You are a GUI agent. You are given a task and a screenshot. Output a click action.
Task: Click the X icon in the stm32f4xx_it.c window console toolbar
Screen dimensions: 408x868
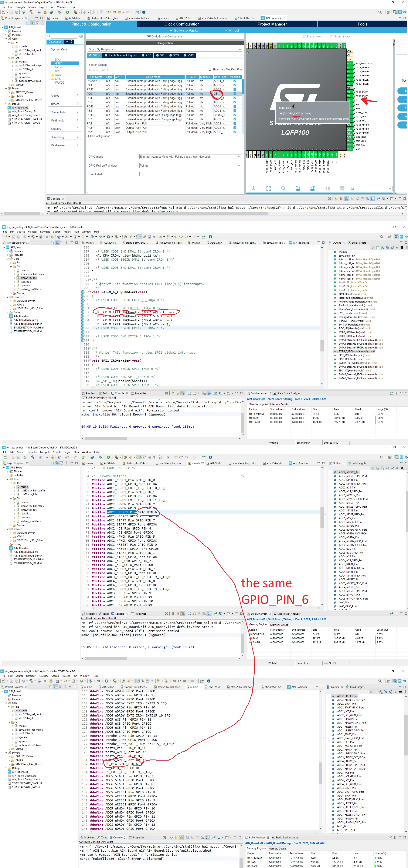pos(166,393)
